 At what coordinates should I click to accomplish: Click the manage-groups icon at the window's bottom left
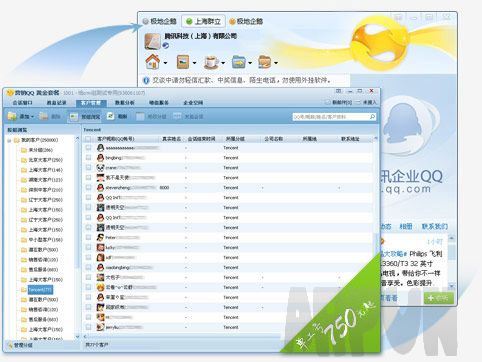pyautogui.click(x=10, y=345)
